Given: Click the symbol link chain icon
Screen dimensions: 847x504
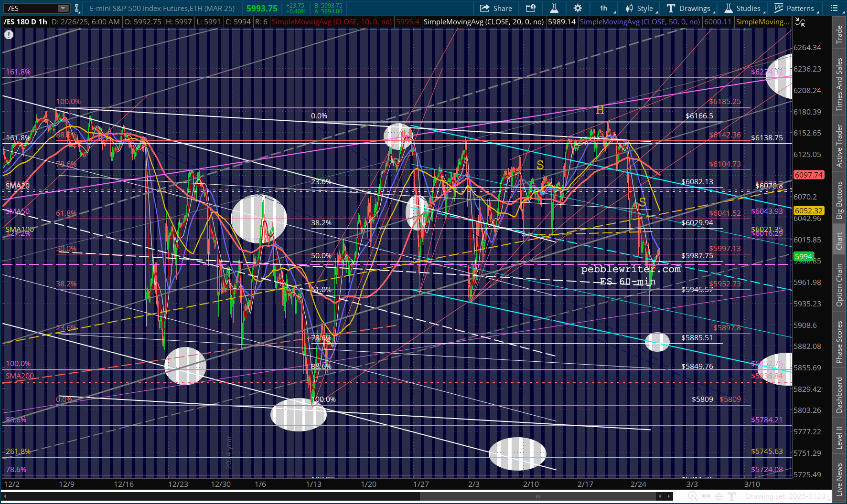Looking at the screenshot, I should pos(77,8).
